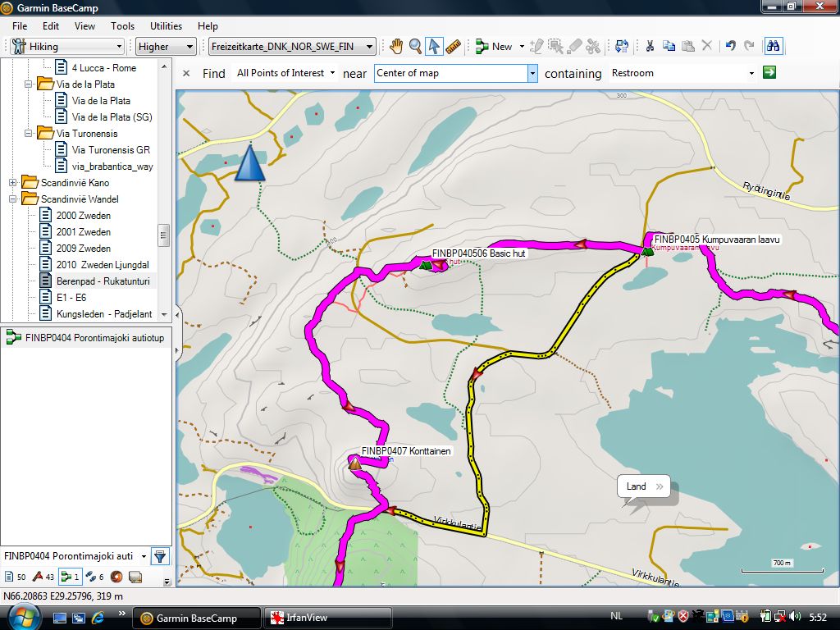Screen dimensions: 840x630
Task: Run search with green arrow button
Action: (769, 73)
